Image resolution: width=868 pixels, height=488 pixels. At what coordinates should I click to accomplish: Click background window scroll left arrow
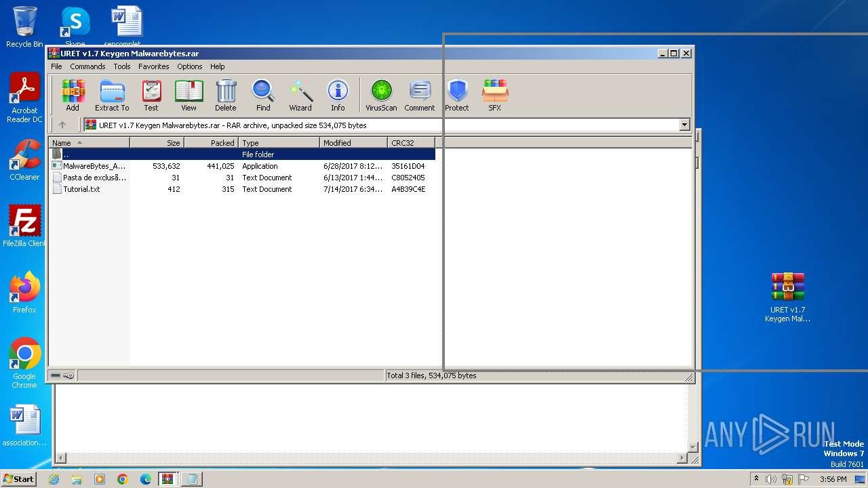[x=60, y=459]
